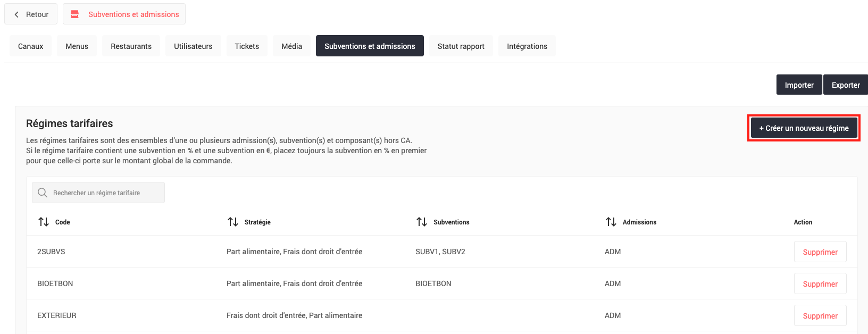Sort table by Stratégie column arrows
Viewport: 868px width, 334px height.
(233, 222)
